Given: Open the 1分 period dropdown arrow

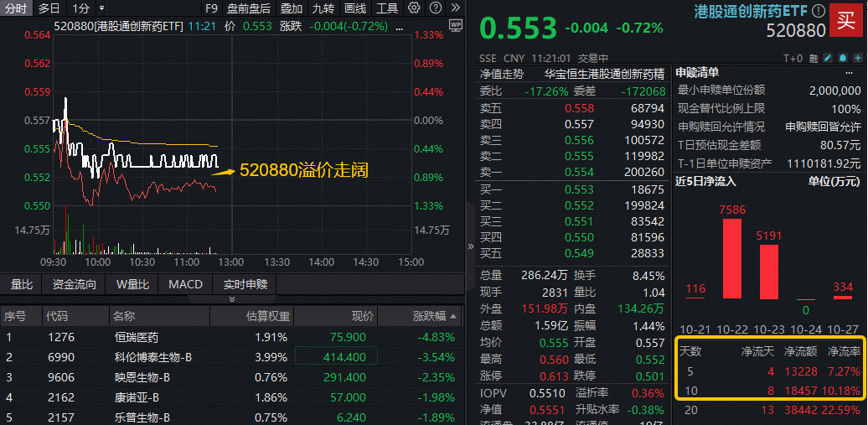Looking at the screenshot, I should pyautogui.click(x=100, y=8).
